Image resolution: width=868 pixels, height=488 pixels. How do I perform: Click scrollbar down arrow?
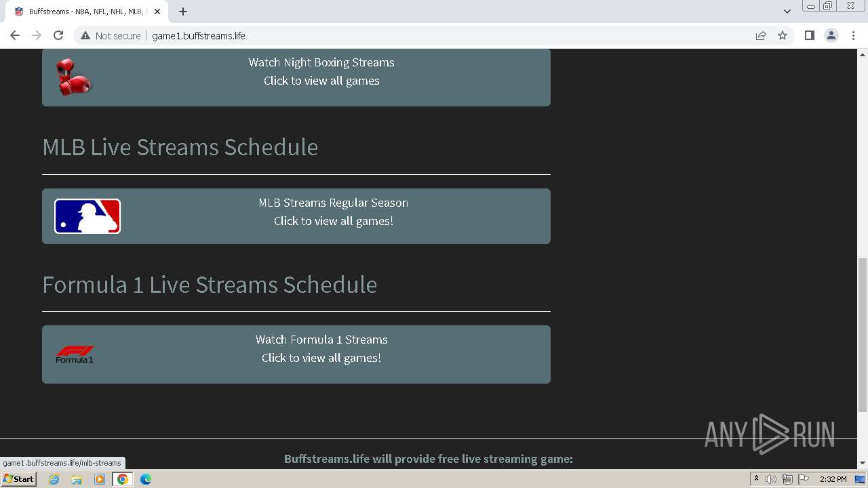click(x=863, y=464)
